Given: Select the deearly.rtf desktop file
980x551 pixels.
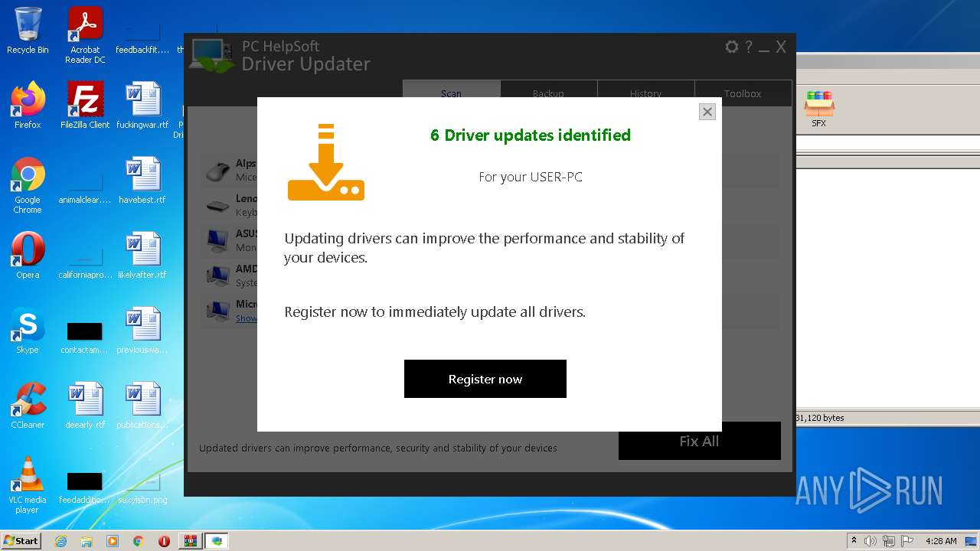Looking at the screenshot, I should coord(85,406).
